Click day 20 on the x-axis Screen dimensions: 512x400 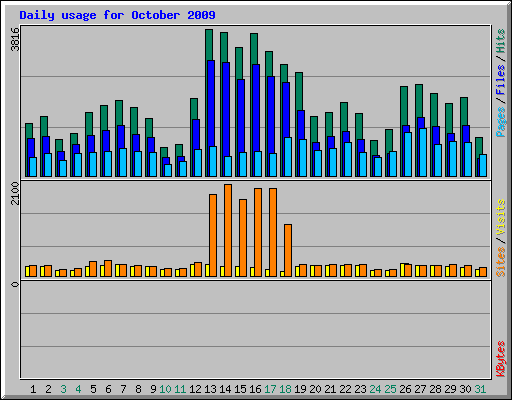point(315,389)
